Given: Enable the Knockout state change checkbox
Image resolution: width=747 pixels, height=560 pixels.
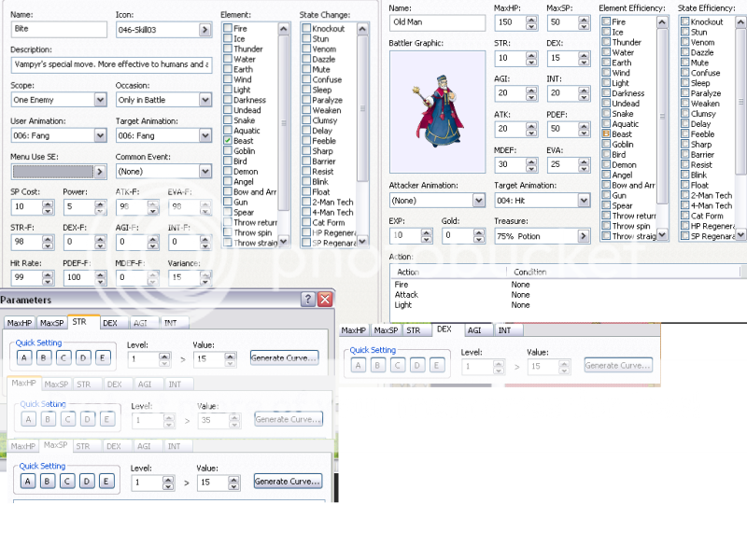Looking at the screenshot, I should point(306,29).
